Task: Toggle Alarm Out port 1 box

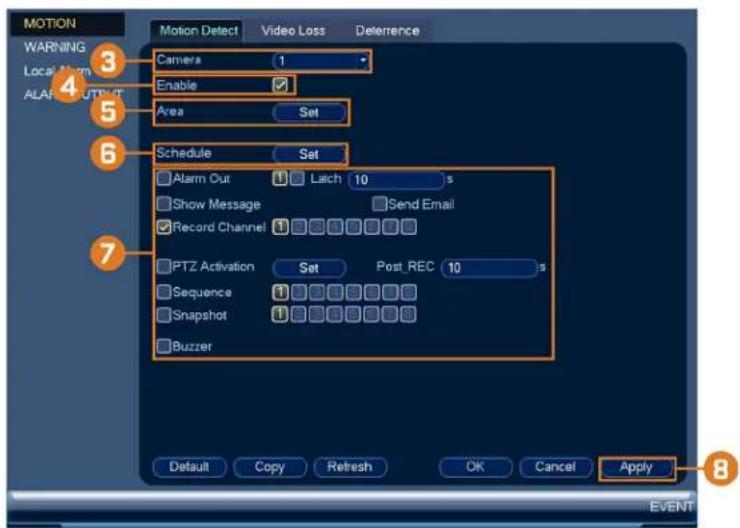Action: [279, 178]
